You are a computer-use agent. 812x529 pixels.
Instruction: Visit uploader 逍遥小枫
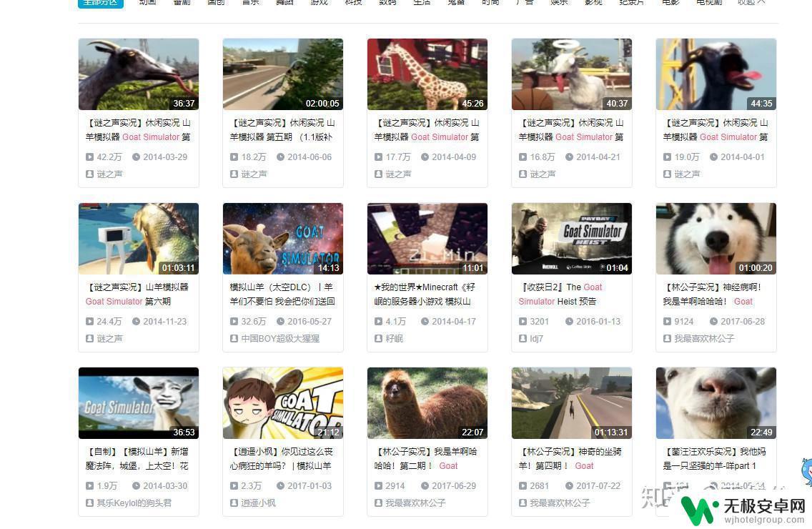click(x=259, y=503)
